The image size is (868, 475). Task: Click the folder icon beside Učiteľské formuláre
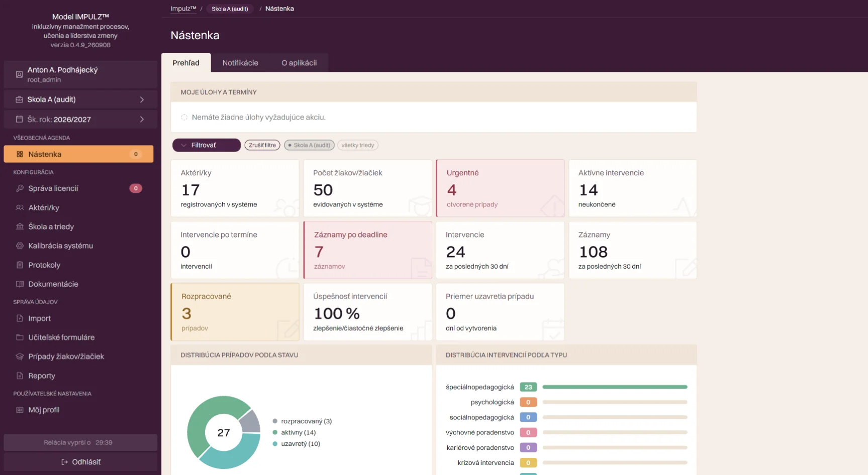[20, 337]
